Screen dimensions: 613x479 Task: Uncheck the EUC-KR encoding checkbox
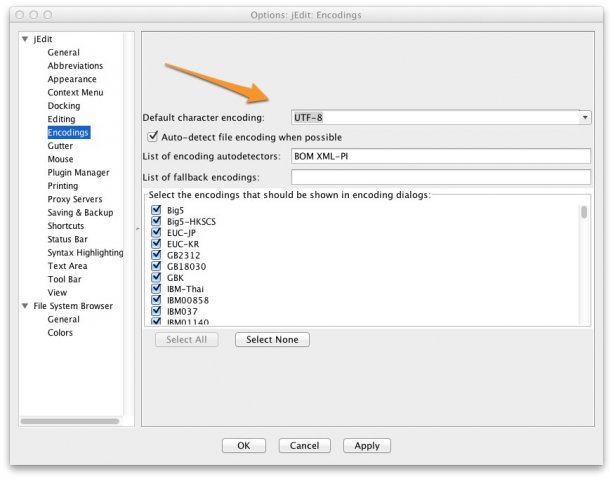156,244
